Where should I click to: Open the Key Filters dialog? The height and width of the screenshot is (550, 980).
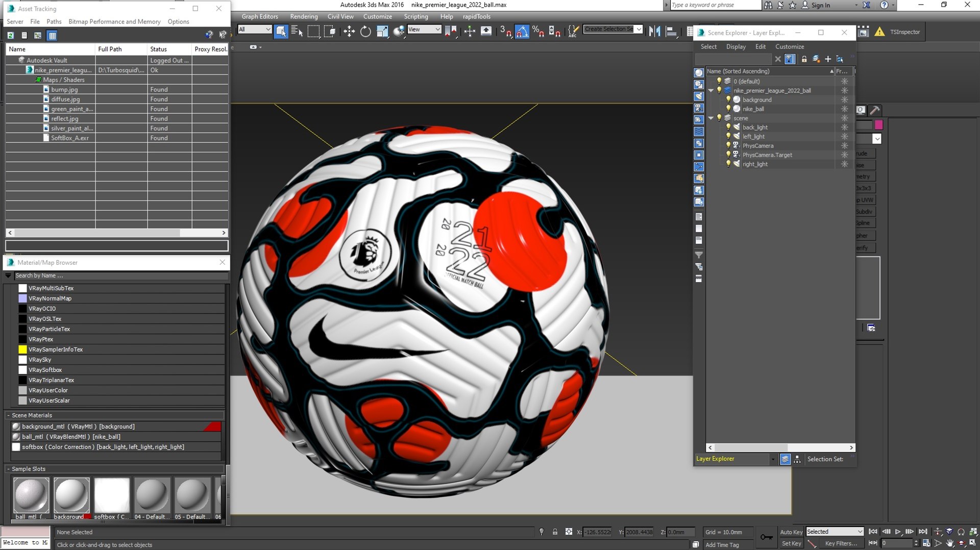click(x=841, y=543)
